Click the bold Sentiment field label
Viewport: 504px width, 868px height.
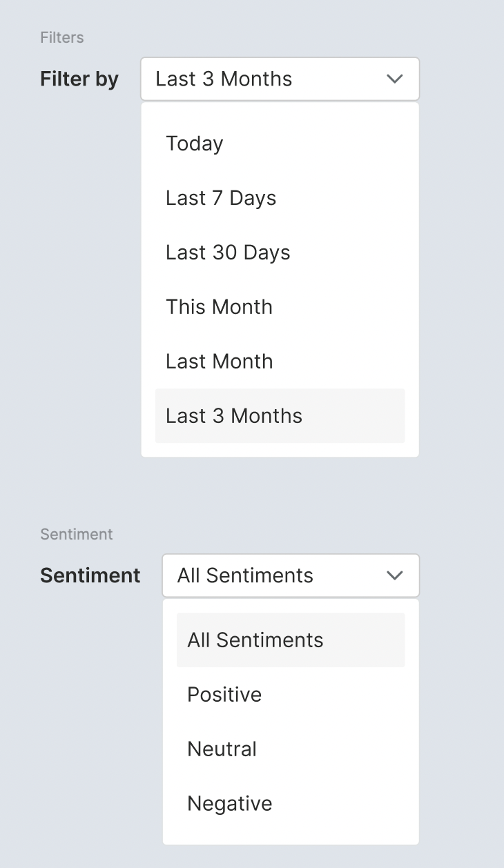90,575
